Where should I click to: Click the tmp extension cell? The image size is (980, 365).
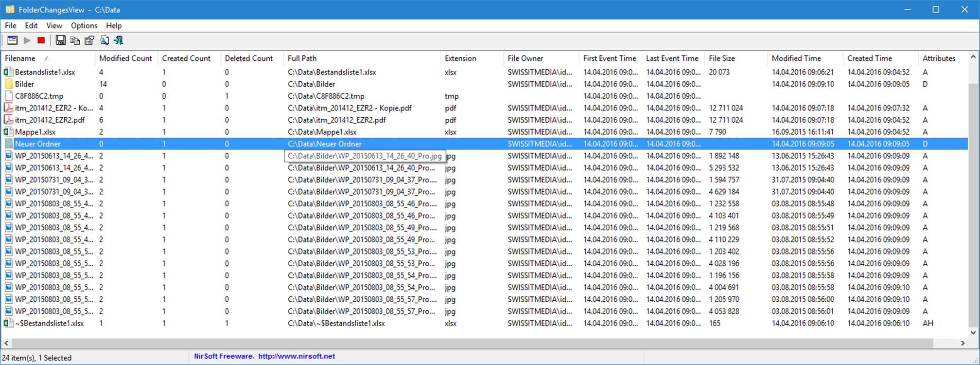pyautogui.click(x=451, y=96)
